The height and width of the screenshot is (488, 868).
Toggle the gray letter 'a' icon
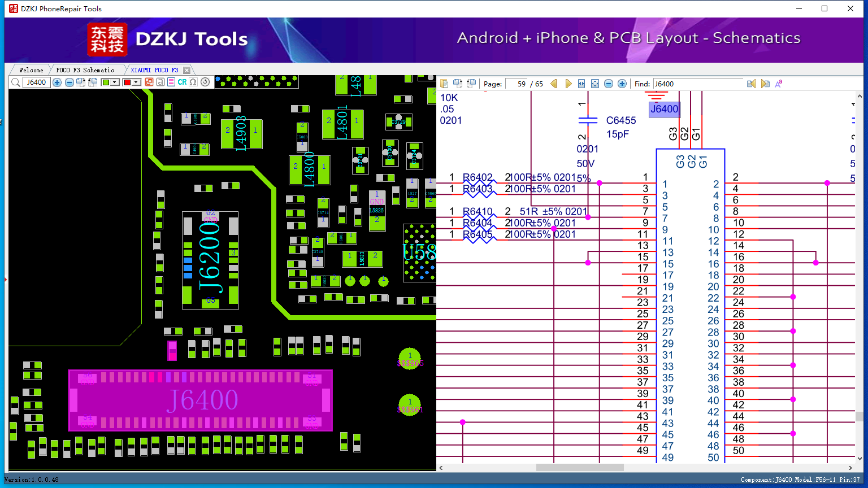coord(160,82)
